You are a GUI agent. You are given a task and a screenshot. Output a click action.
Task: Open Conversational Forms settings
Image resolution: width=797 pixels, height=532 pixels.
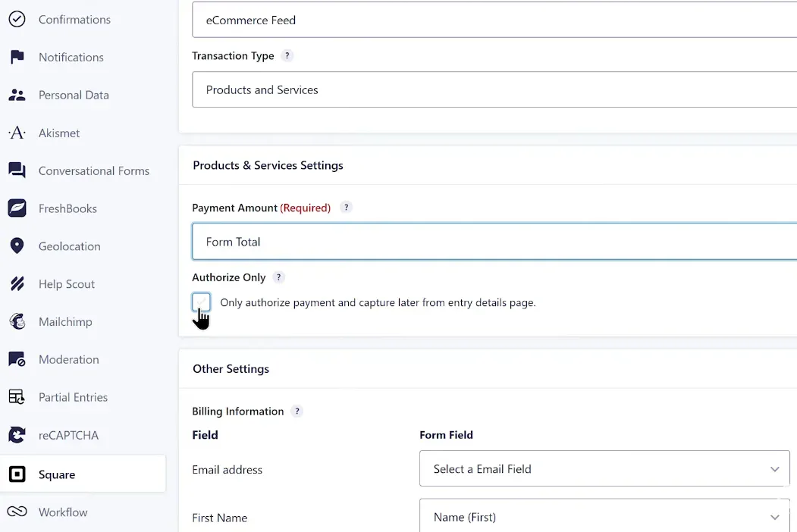[x=93, y=171]
